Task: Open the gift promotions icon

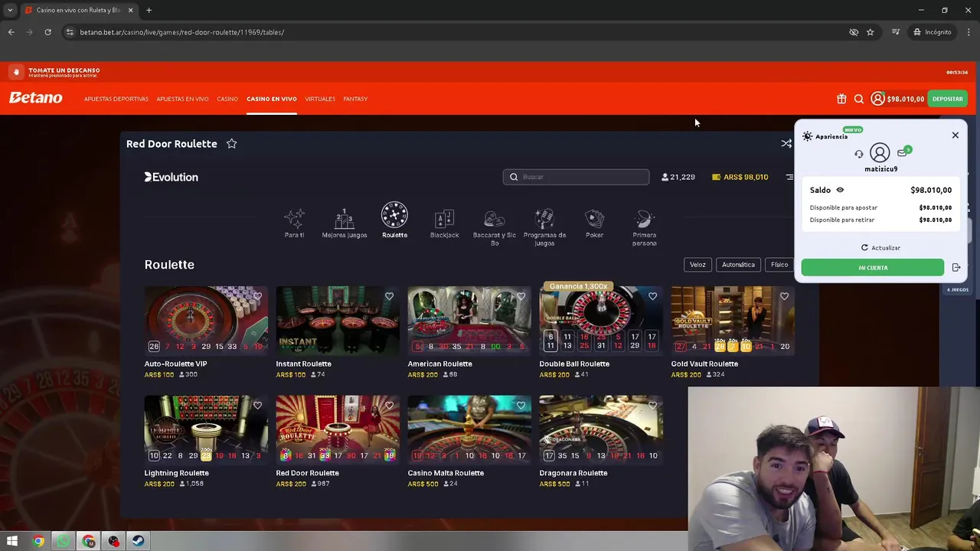Action: [x=841, y=99]
